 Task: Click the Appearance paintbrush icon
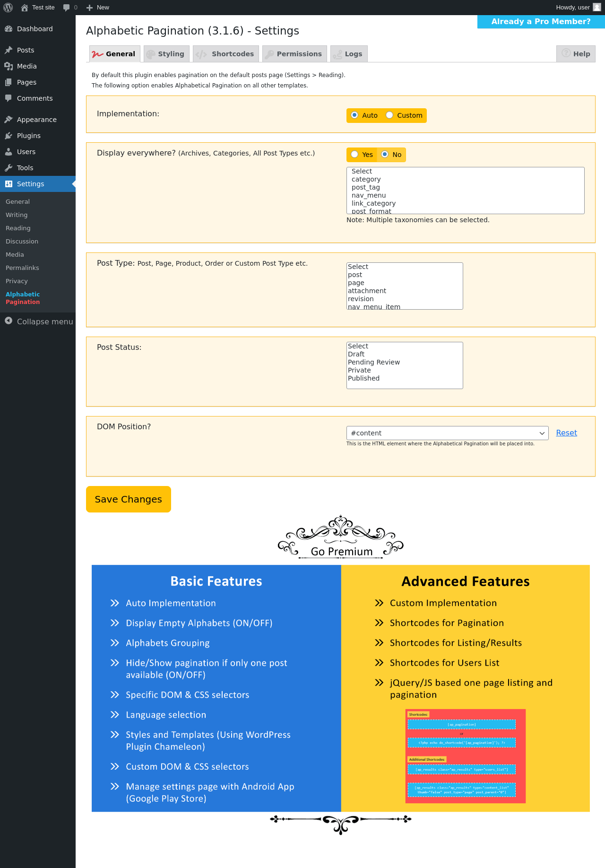point(9,120)
